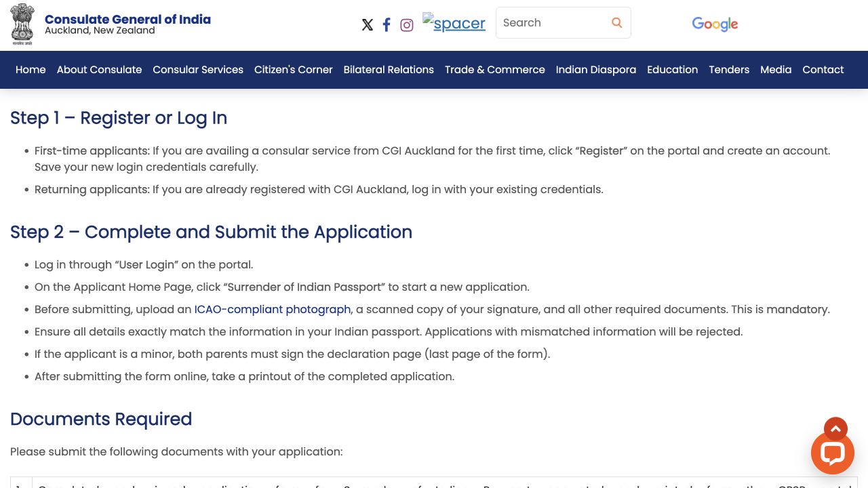Open the orange chat bubble widget

(833, 453)
